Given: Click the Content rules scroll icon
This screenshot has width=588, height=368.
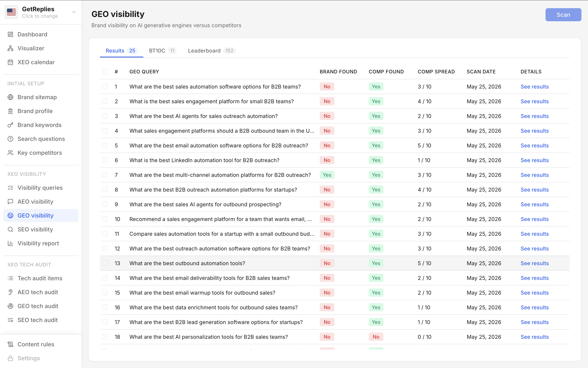Looking at the screenshot, I should (10, 344).
